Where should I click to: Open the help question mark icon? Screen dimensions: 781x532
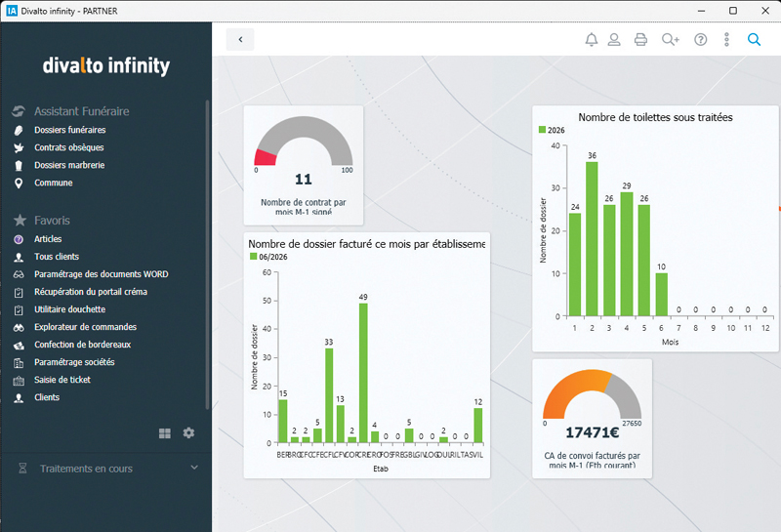[700, 39]
